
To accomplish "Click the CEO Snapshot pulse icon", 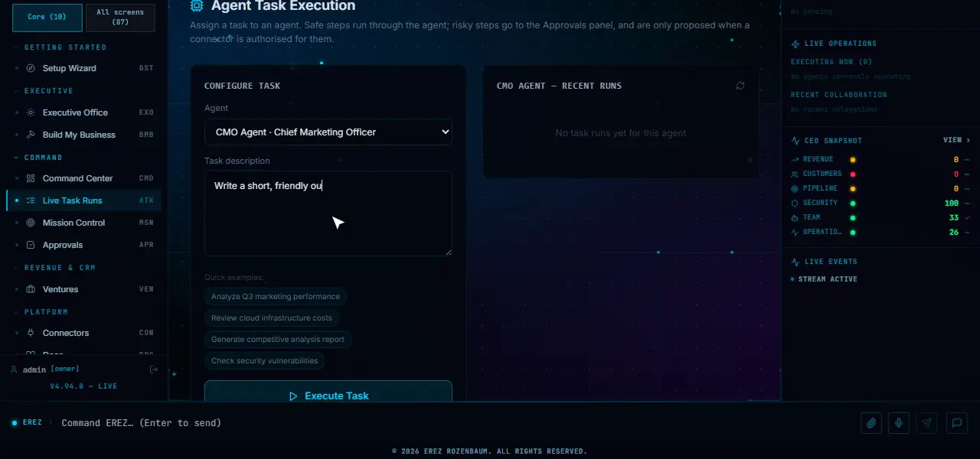I will tap(795, 141).
